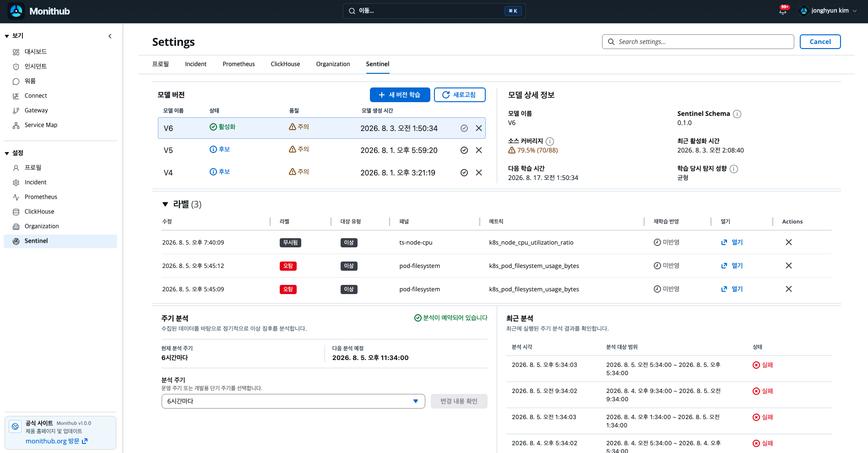Visit monithub.org 방문 link
Viewport: 868px width, 453px height.
coord(56,441)
